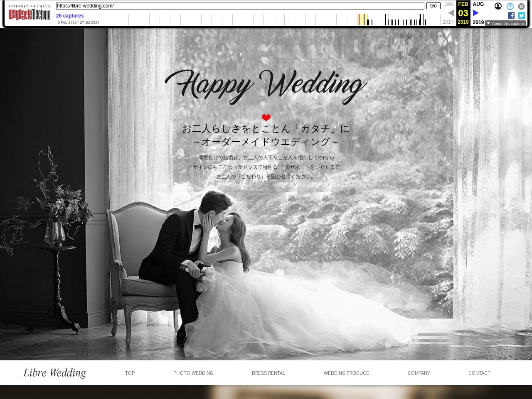Click the Go button

(433, 6)
